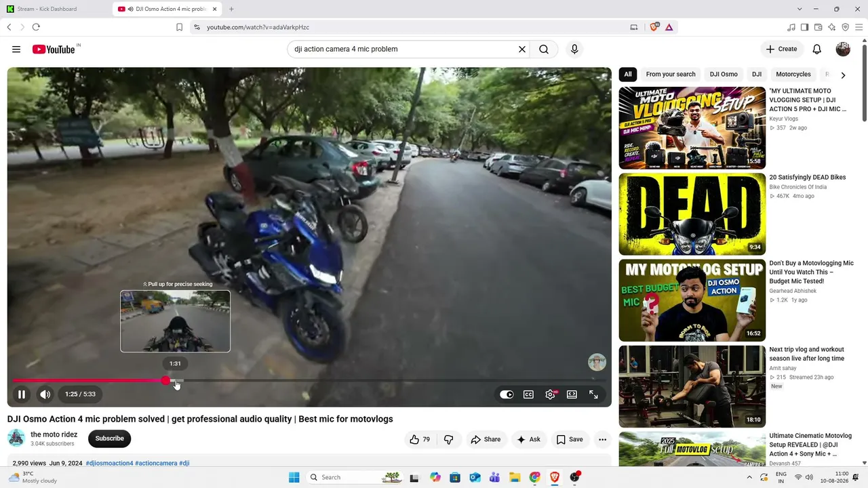Screen dimensions: 868x488
Task: View site information icon beside the URL
Action: [x=197, y=27]
